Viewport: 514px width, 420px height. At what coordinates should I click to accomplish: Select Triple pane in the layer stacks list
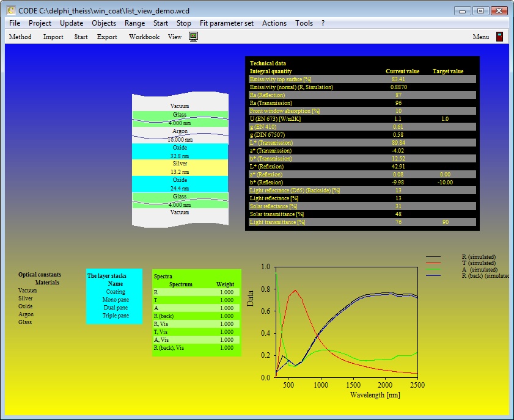point(116,316)
